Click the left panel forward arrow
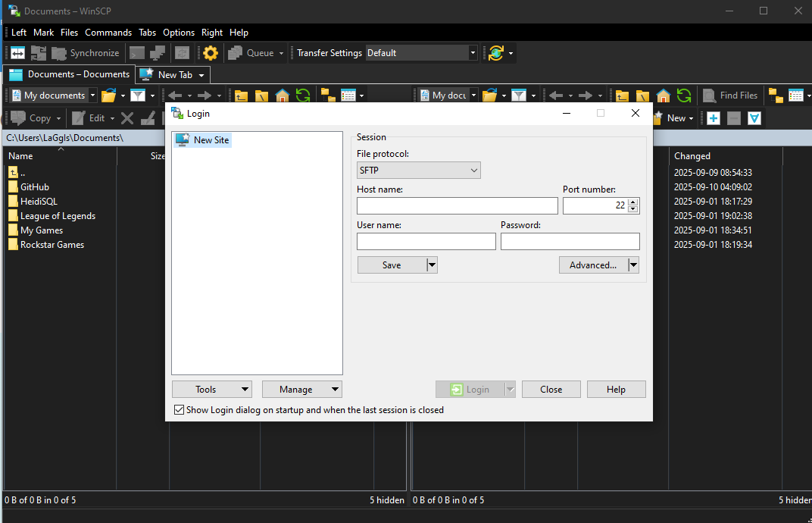The image size is (812, 523). point(205,96)
